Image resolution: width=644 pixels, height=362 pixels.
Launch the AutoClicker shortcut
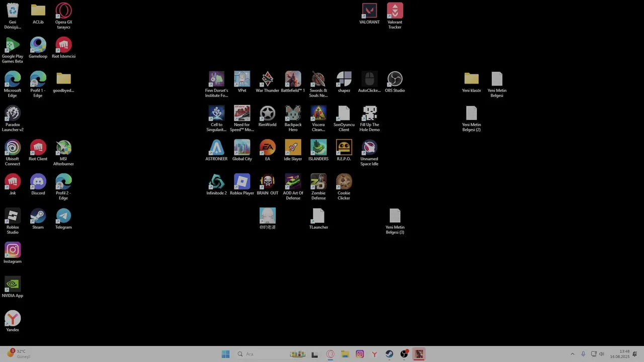tap(369, 79)
